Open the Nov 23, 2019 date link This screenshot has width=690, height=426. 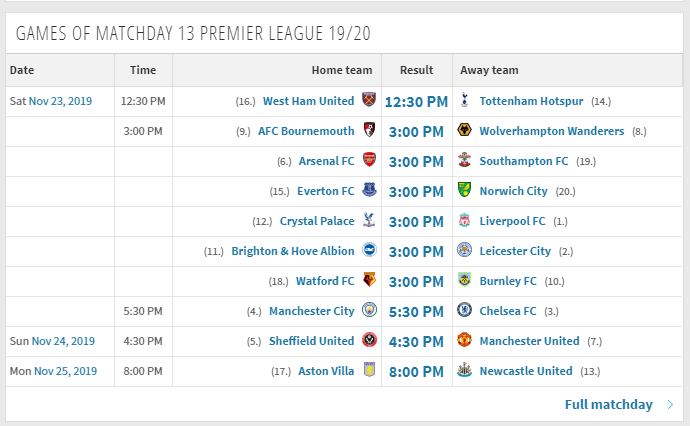pos(60,101)
